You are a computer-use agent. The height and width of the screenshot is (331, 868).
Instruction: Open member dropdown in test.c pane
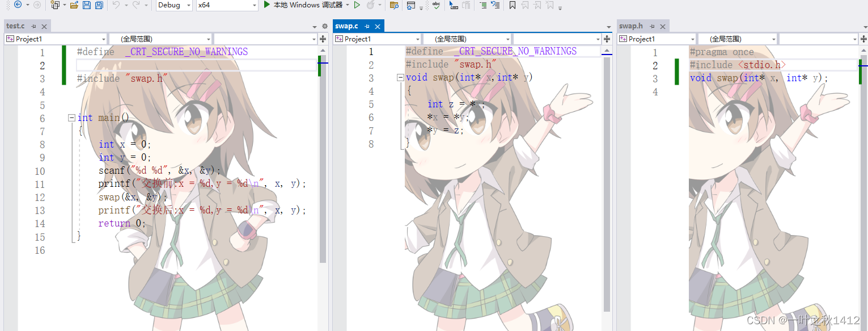pyautogui.click(x=265, y=39)
